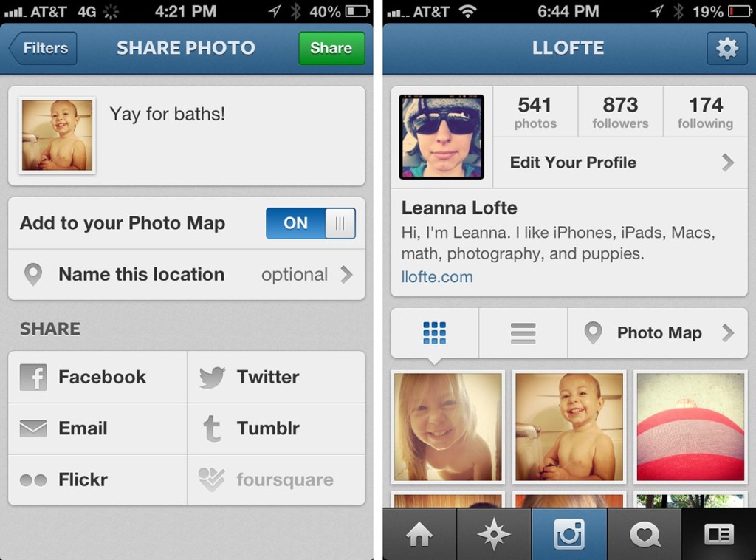Viewport: 756px width, 560px height.
Task: Go back to Filters
Action: [43, 48]
